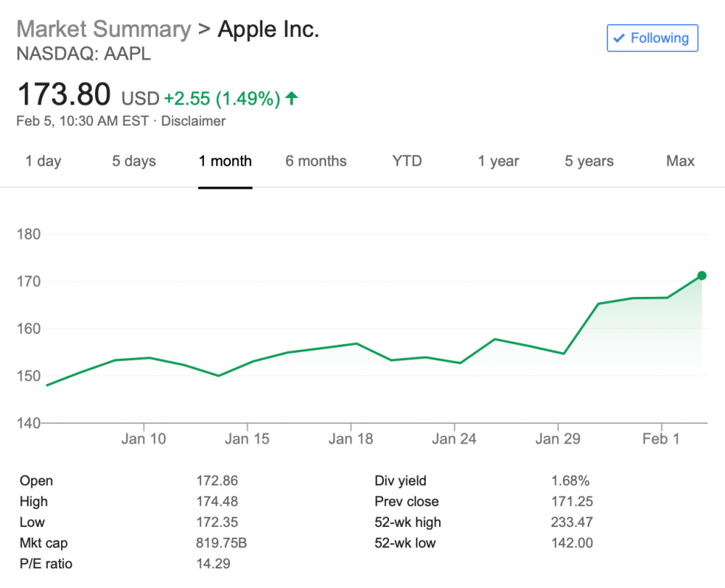Click the Prev close value 171.25
The image size is (725, 588).
[573, 501]
